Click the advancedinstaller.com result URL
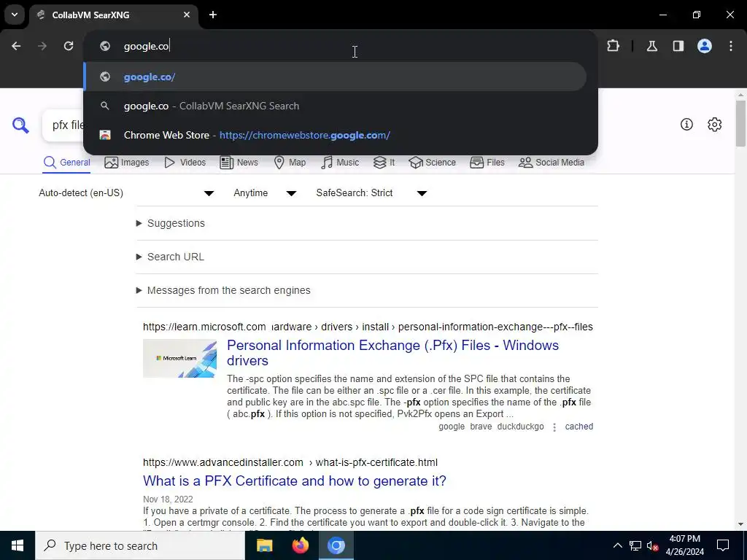This screenshot has height=560, width=747. coord(290,462)
